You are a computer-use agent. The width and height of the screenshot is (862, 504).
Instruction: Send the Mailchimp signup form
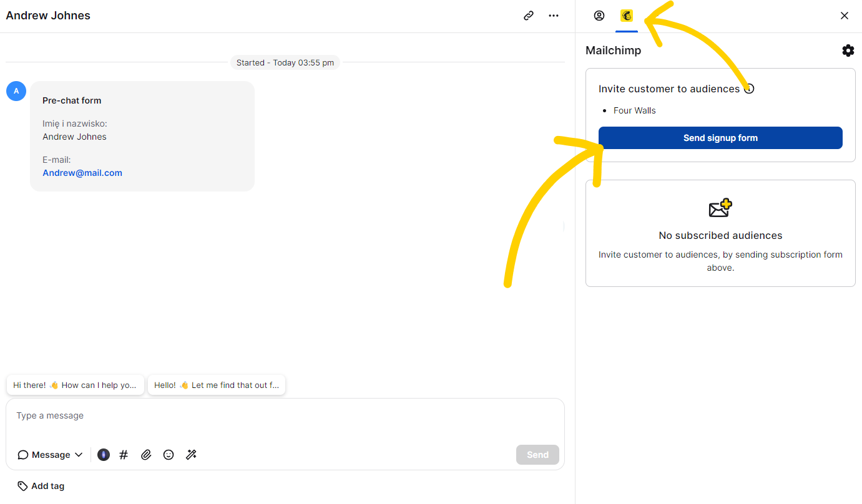tap(720, 138)
